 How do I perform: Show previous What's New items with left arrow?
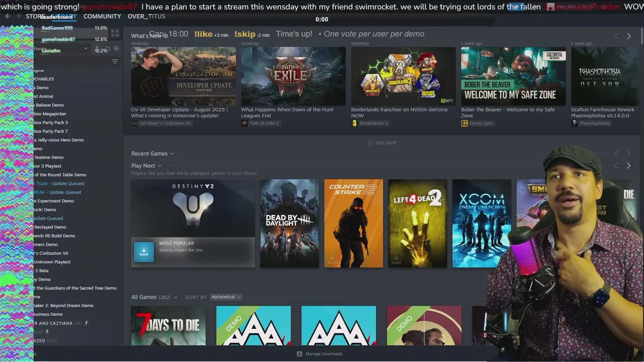tap(616, 36)
